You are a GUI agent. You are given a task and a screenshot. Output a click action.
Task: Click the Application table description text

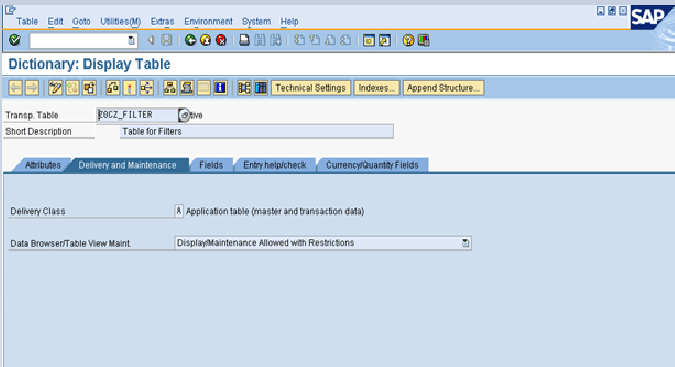coord(275,211)
